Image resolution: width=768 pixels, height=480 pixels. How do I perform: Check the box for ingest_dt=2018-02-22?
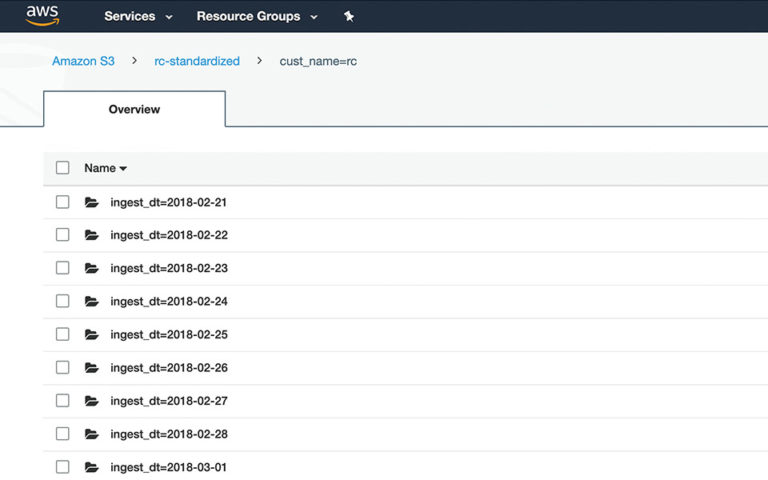pyautogui.click(x=63, y=235)
